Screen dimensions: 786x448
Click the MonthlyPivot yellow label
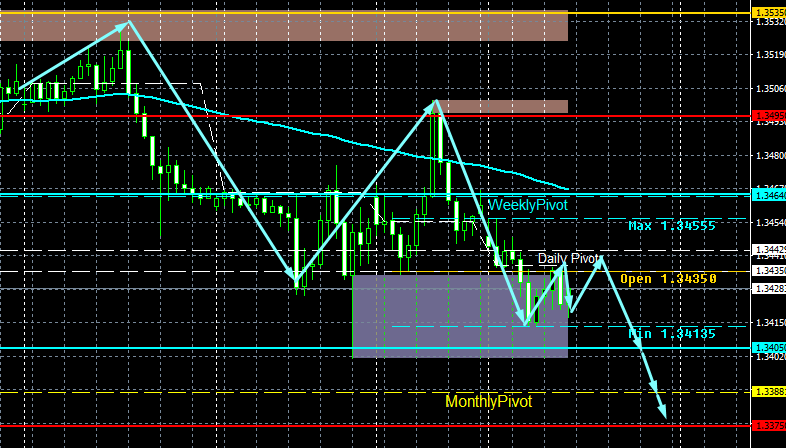[x=489, y=401]
